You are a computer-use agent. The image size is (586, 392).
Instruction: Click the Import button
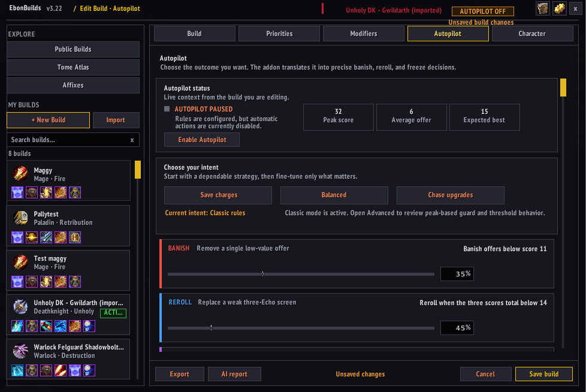tap(116, 120)
